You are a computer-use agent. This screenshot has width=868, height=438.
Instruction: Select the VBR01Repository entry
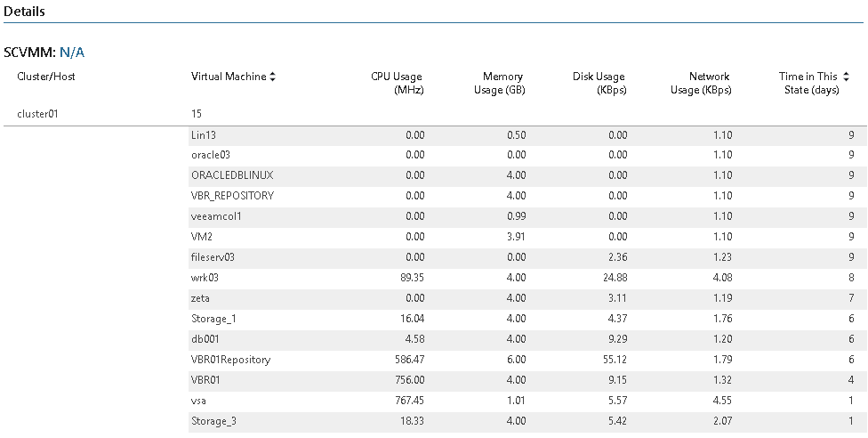(230, 360)
